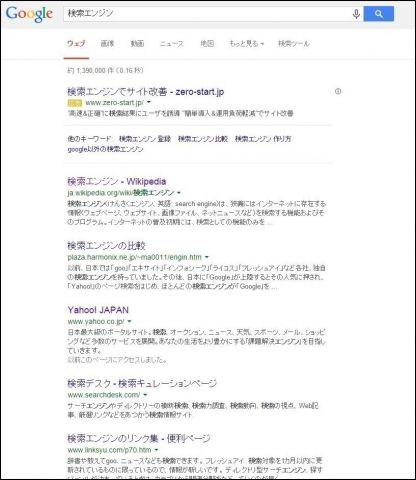Click the result count text 約 1,390,000 件
This screenshot has width=416, height=480.
91,71
